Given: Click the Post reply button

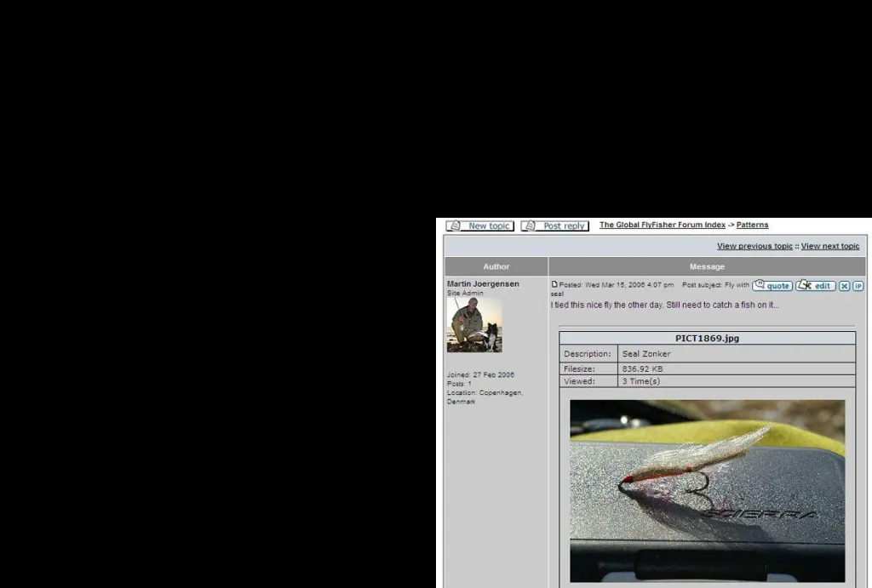Looking at the screenshot, I should pos(554,225).
